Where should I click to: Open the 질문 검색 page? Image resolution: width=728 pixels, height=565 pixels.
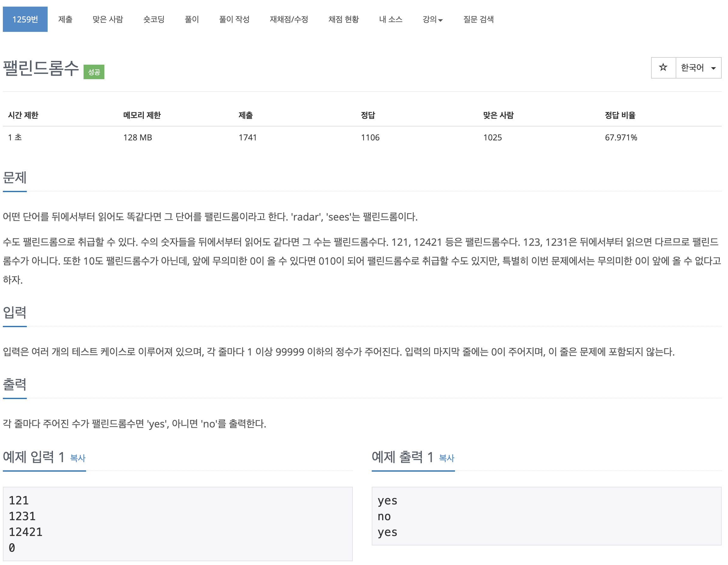478,19
